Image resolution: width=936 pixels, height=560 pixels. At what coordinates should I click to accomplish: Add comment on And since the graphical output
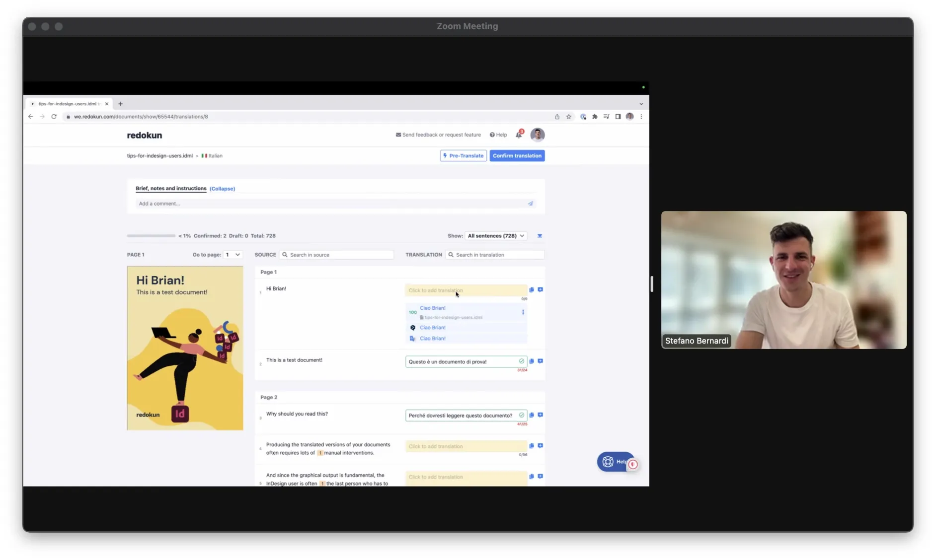tap(541, 477)
